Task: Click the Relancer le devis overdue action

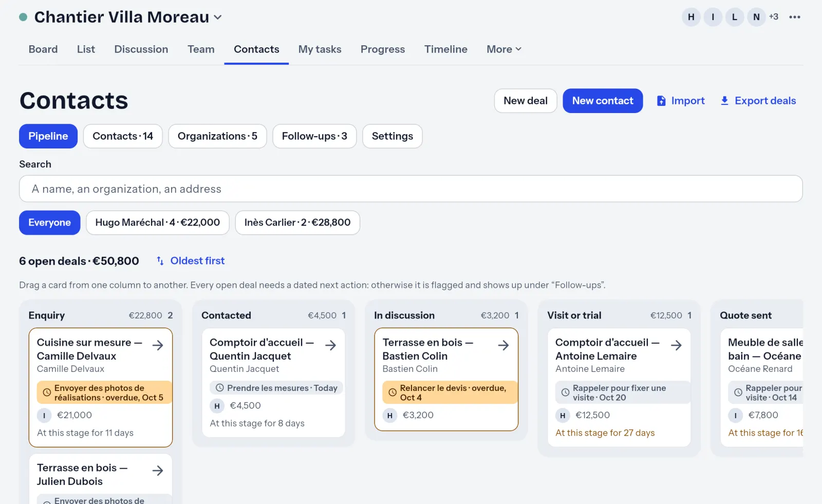Action: point(450,393)
